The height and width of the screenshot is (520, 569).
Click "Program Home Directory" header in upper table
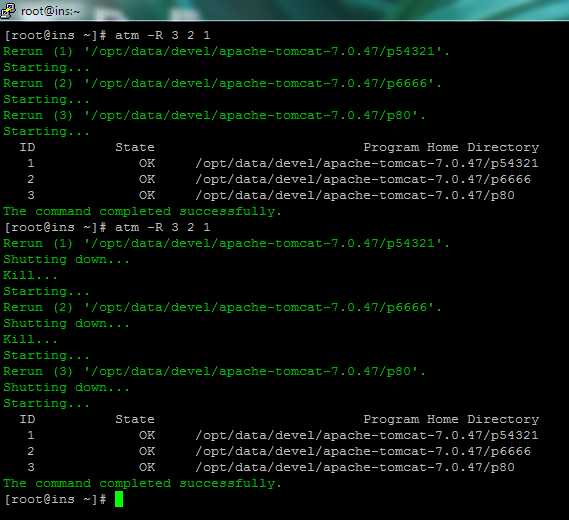click(x=451, y=147)
